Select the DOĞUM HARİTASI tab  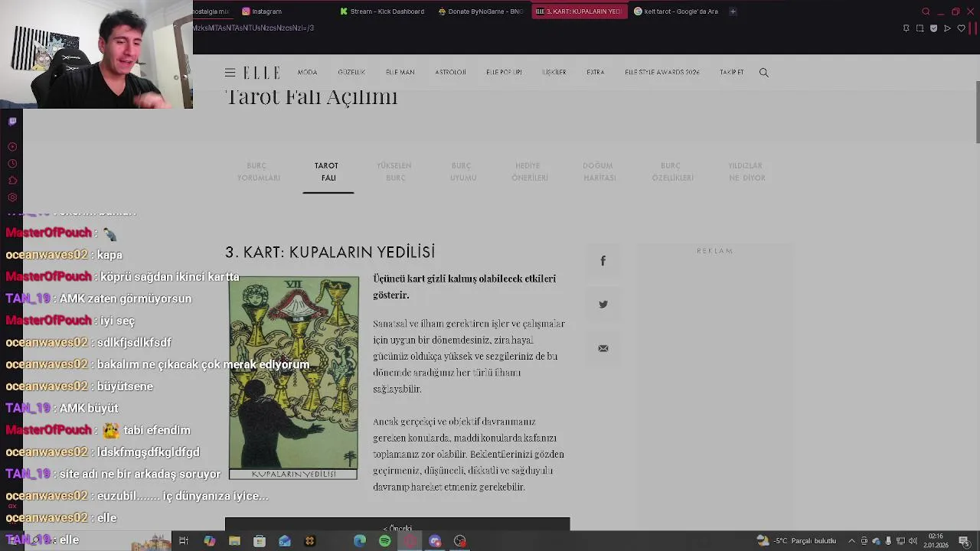(599, 171)
